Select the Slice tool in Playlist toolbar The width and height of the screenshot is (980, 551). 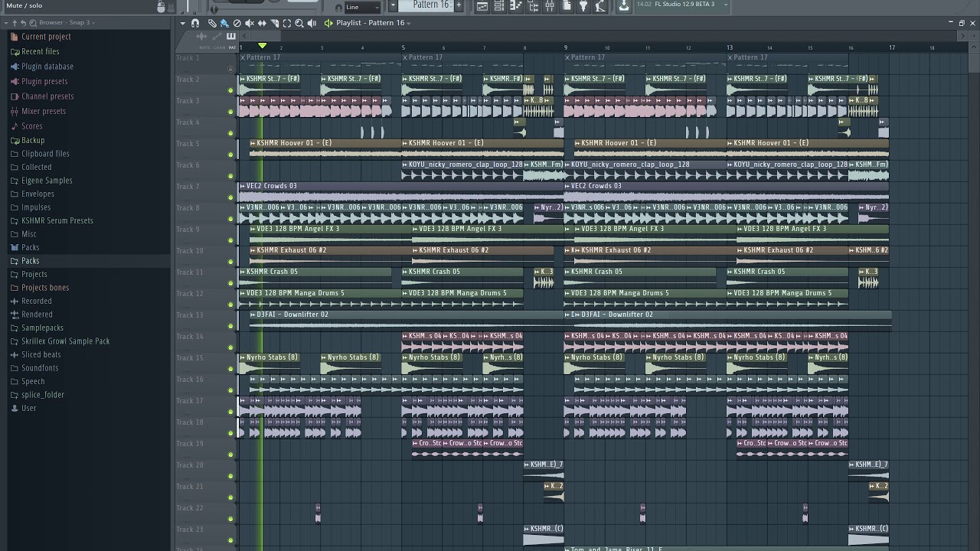click(274, 23)
